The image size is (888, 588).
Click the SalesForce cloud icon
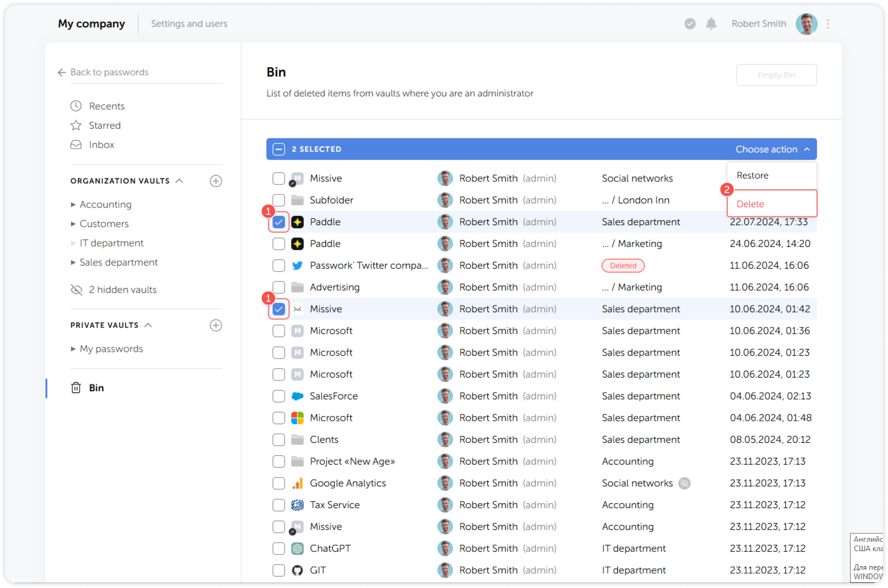[x=297, y=396]
